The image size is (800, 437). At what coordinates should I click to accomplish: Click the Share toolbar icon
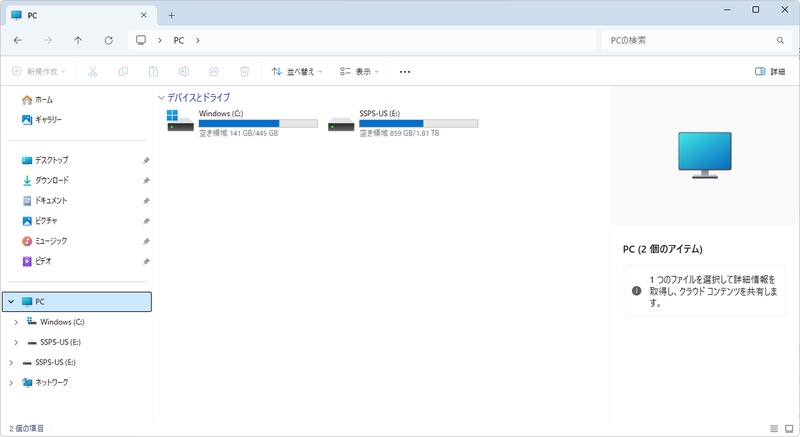point(214,71)
